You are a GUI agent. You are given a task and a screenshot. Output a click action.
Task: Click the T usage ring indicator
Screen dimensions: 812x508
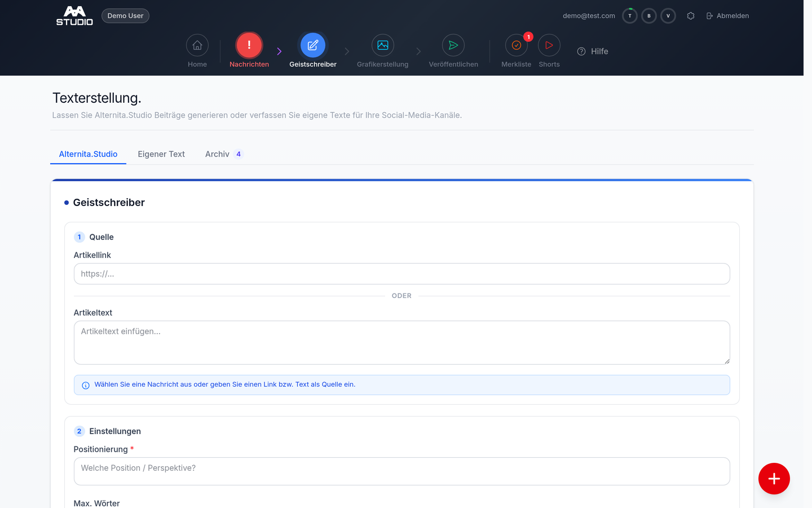point(630,16)
